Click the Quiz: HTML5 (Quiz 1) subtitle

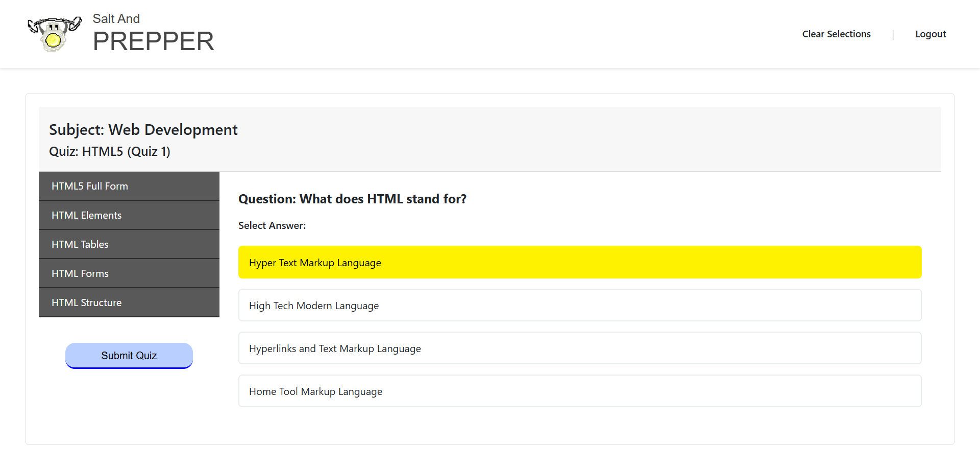click(110, 152)
